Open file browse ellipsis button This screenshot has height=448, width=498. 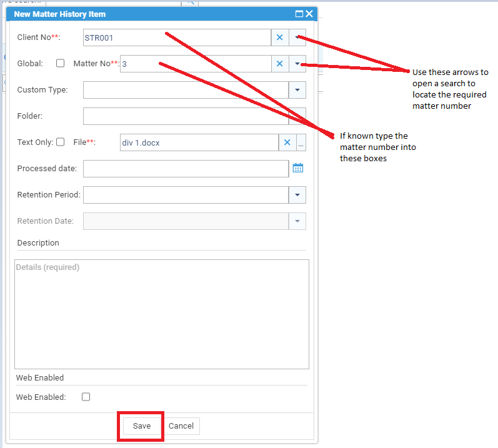point(301,142)
